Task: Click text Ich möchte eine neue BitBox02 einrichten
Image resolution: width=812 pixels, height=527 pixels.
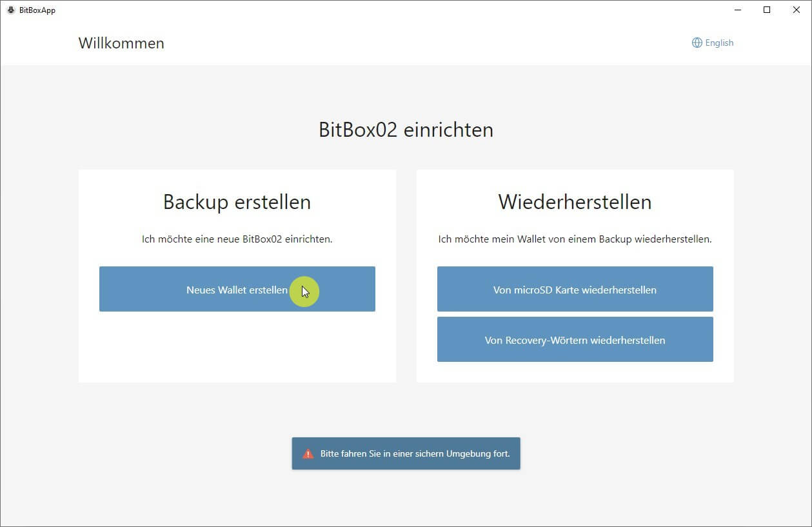Action: (x=237, y=239)
